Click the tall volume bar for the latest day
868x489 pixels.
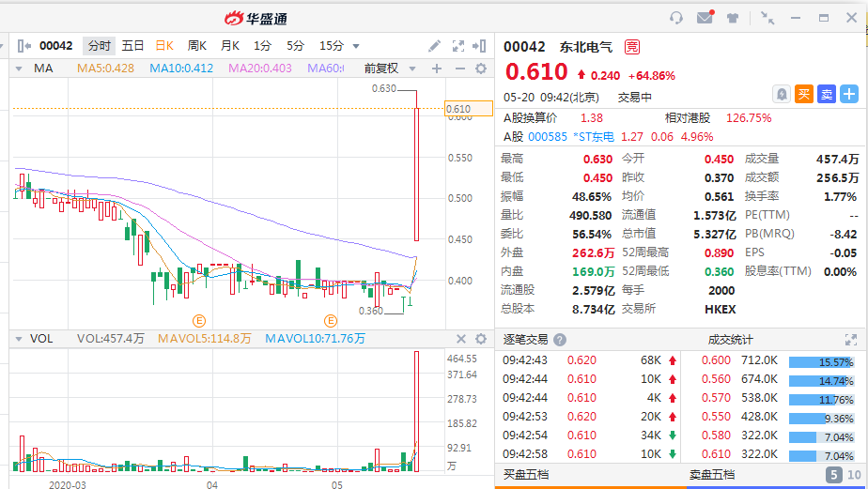[x=416, y=411]
